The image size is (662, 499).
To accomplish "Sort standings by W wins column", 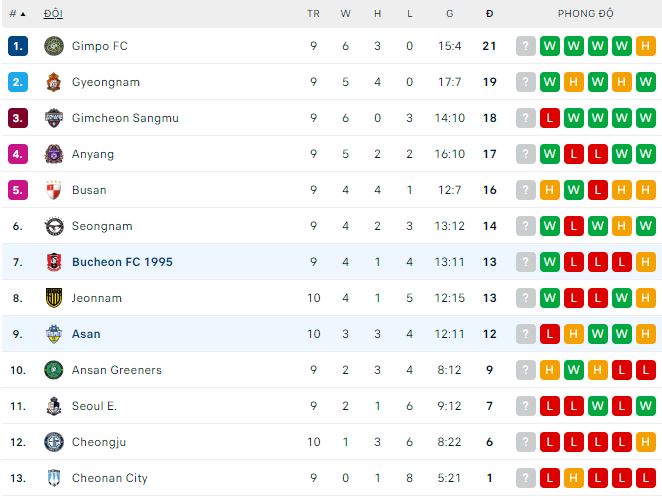I will pos(346,14).
